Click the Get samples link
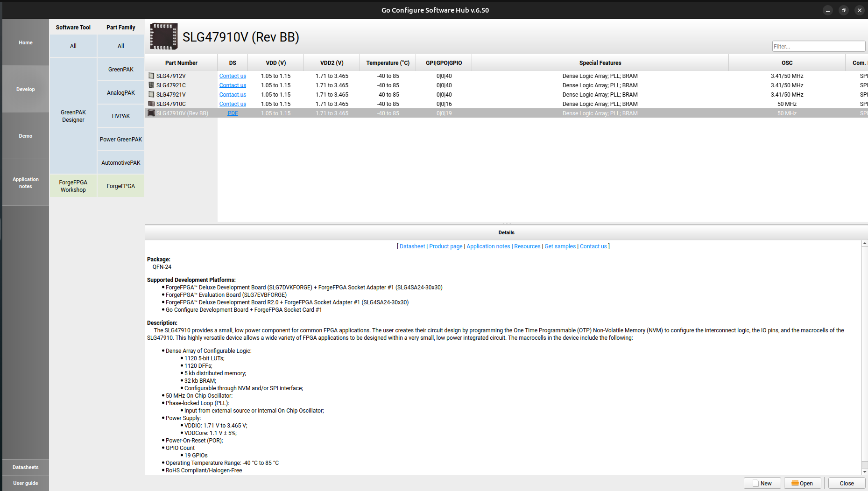Viewport: 868px width, 491px height. tap(560, 246)
